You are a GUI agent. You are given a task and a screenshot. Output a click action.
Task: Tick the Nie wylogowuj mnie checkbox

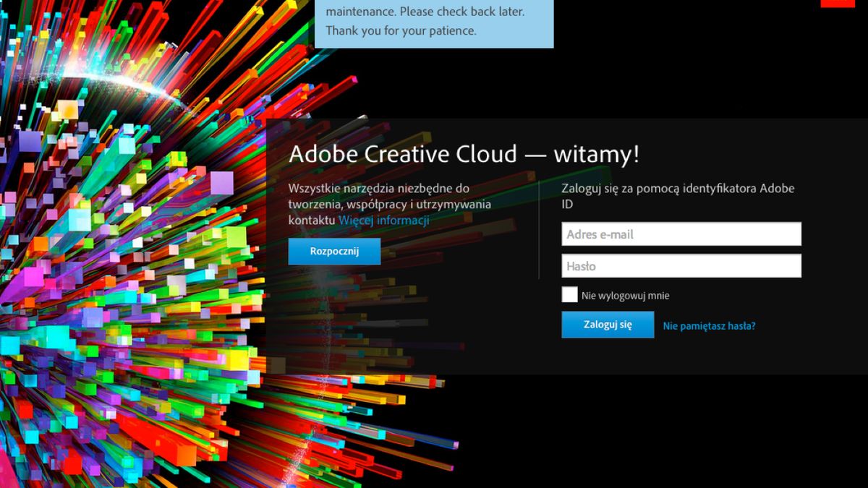click(570, 295)
